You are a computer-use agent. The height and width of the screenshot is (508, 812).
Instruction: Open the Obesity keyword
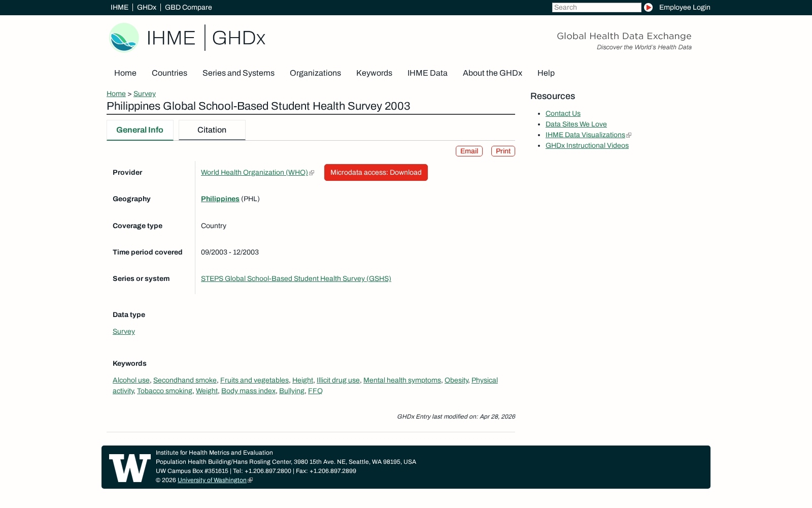tap(456, 380)
